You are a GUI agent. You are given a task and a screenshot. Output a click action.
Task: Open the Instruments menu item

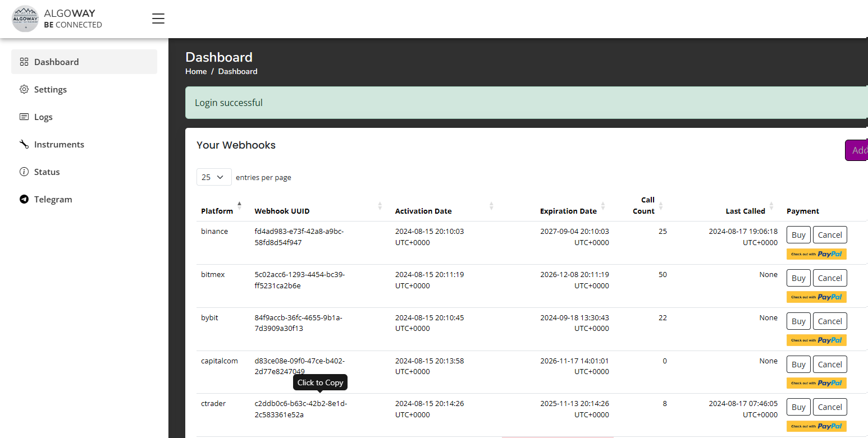click(84, 144)
